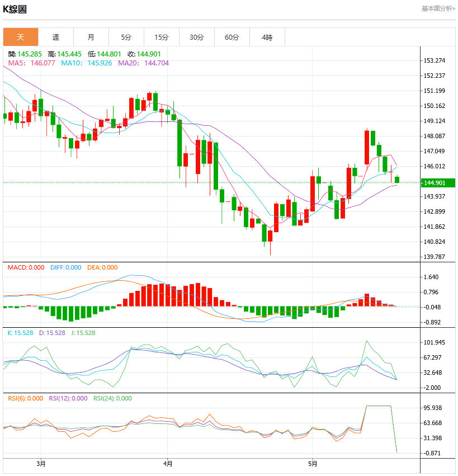Click the -0.871 RSI axis label
Image resolution: width=458 pixels, height=476 pixels.
click(432, 453)
